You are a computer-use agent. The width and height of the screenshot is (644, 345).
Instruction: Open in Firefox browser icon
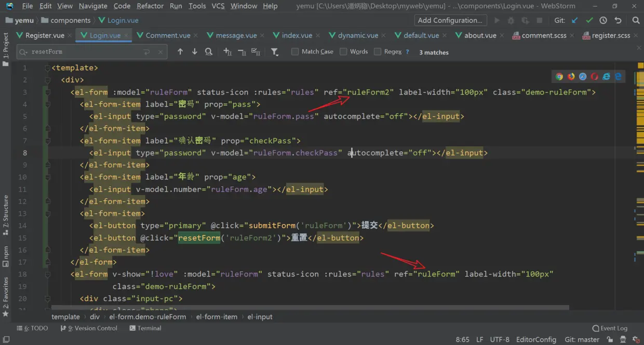(x=571, y=76)
